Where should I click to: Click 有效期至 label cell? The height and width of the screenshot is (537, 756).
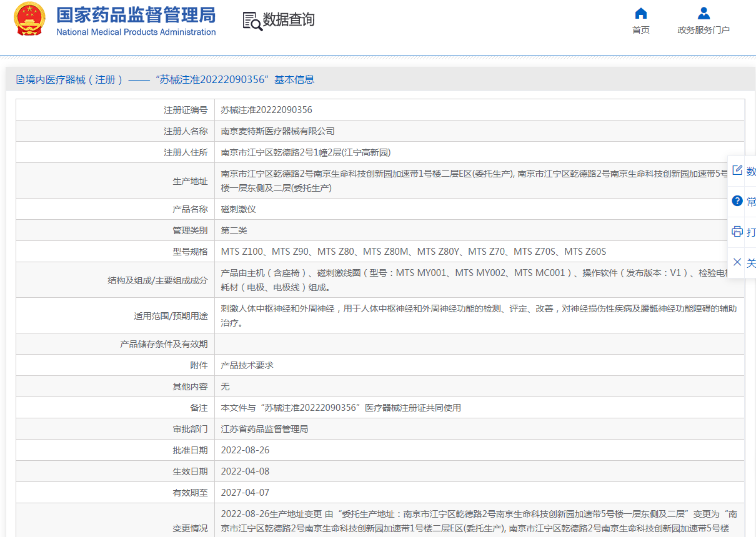pos(116,493)
